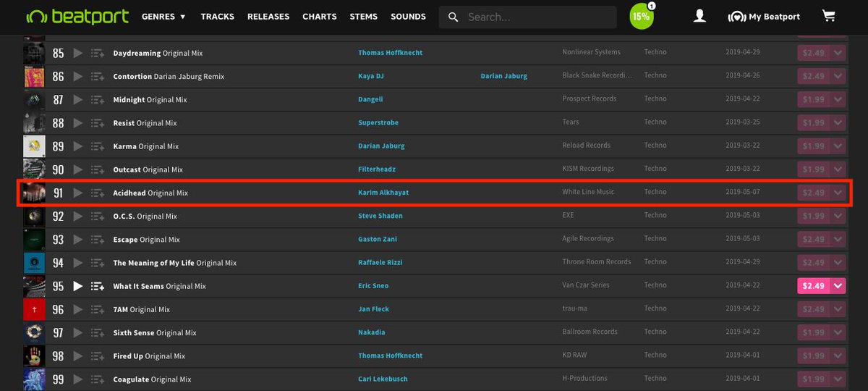Add O.C.S. to queue
The height and width of the screenshot is (391, 868).
click(x=98, y=216)
